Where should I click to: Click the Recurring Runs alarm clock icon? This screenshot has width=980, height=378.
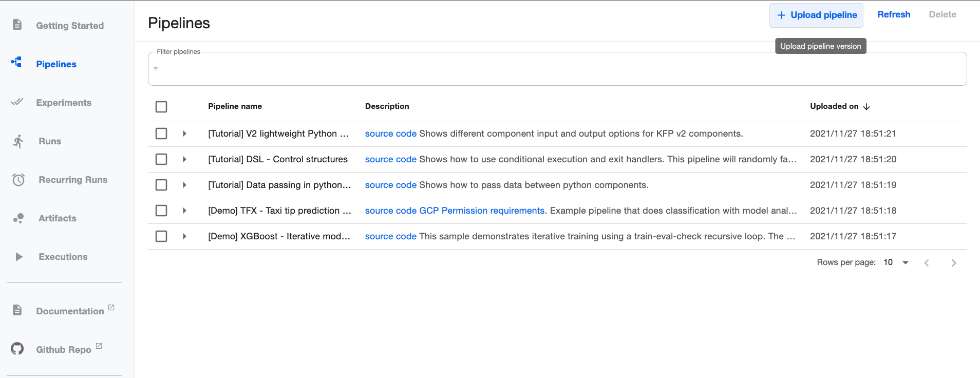pyautogui.click(x=18, y=180)
